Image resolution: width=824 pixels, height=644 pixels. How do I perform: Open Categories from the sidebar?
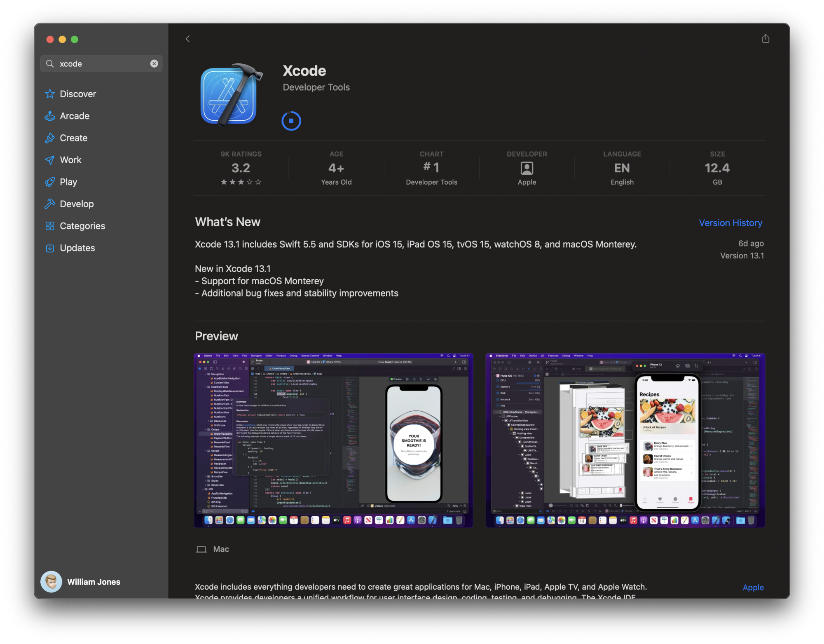point(82,226)
